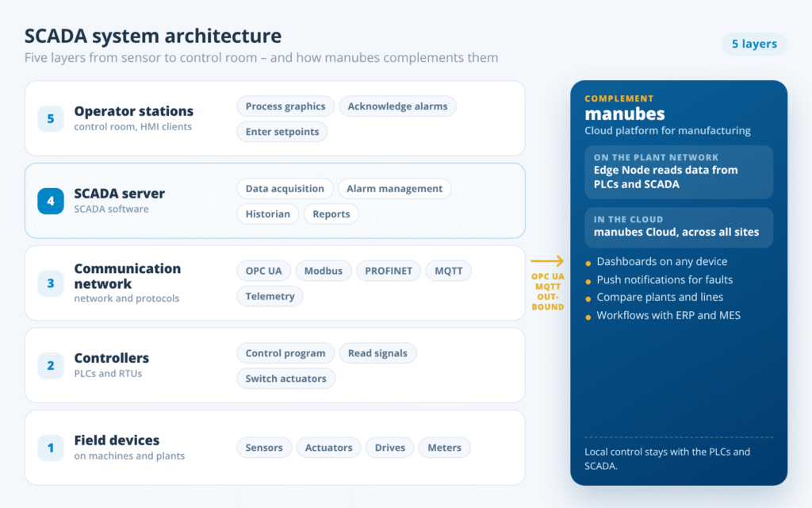Click 'Dashboards on any device' bullet
Image resolution: width=812 pixels, height=508 pixels.
pyautogui.click(x=662, y=262)
